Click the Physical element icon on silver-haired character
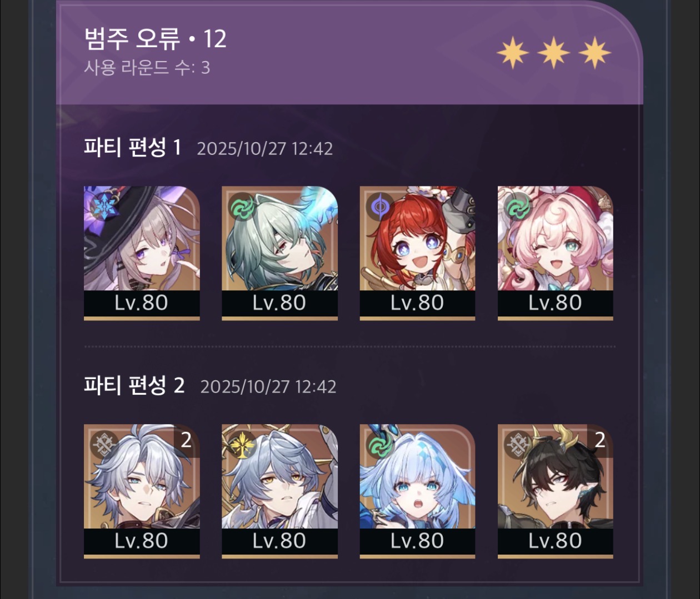Viewport: 700px width, 599px height. click(x=104, y=445)
